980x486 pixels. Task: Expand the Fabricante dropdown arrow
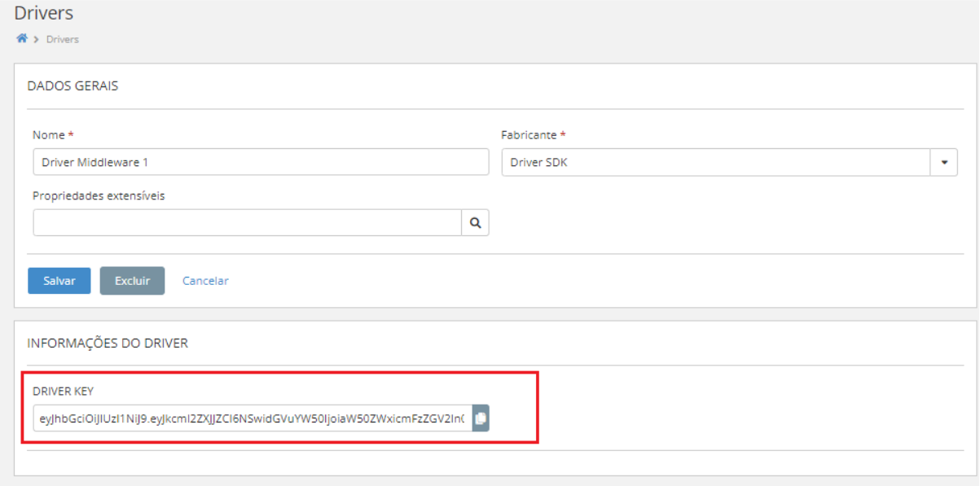pyautogui.click(x=944, y=162)
